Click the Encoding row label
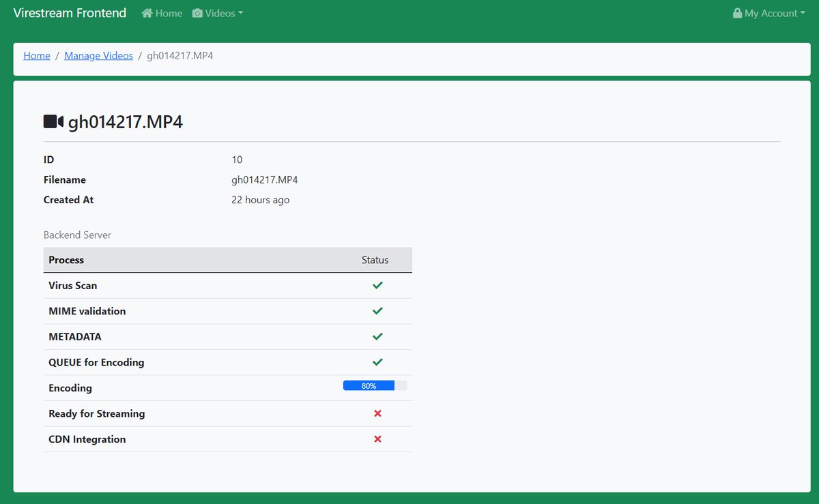819x504 pixels. coord(70,387)
